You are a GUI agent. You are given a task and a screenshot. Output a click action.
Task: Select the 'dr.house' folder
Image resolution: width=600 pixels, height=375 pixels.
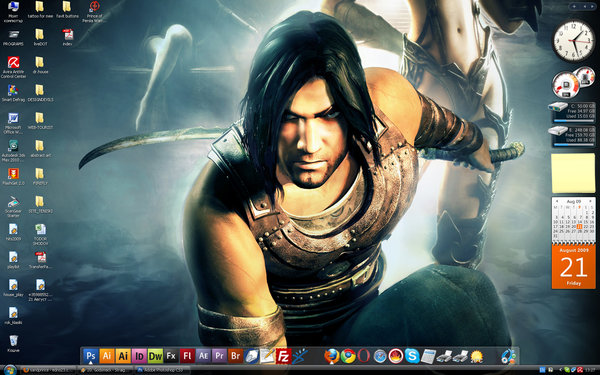(x=40, y=65)
